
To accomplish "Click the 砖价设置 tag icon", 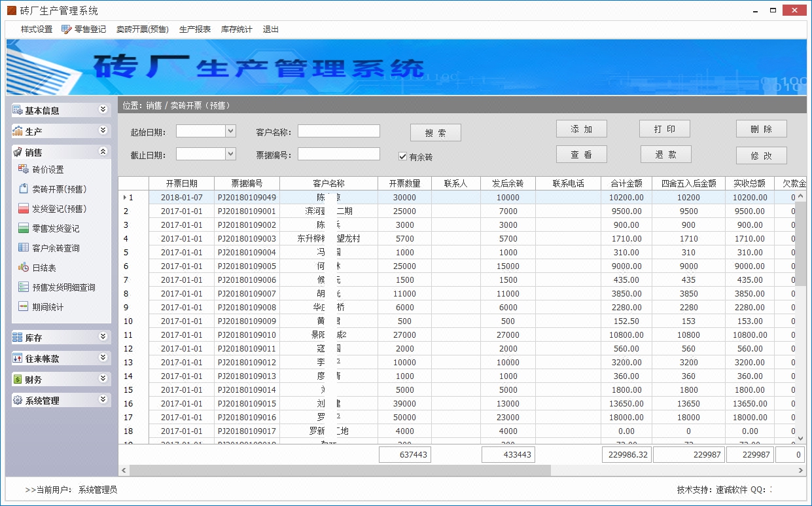I will [x=24, y=170].
